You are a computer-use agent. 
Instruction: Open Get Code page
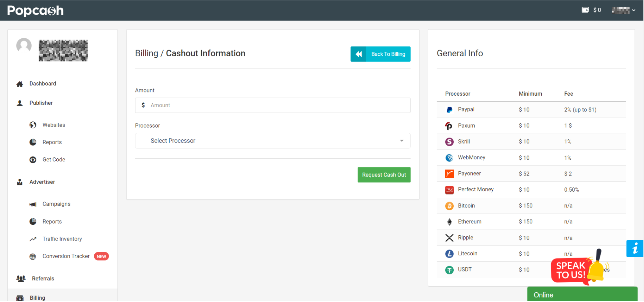pyautogui.click(x=54, y=160)
